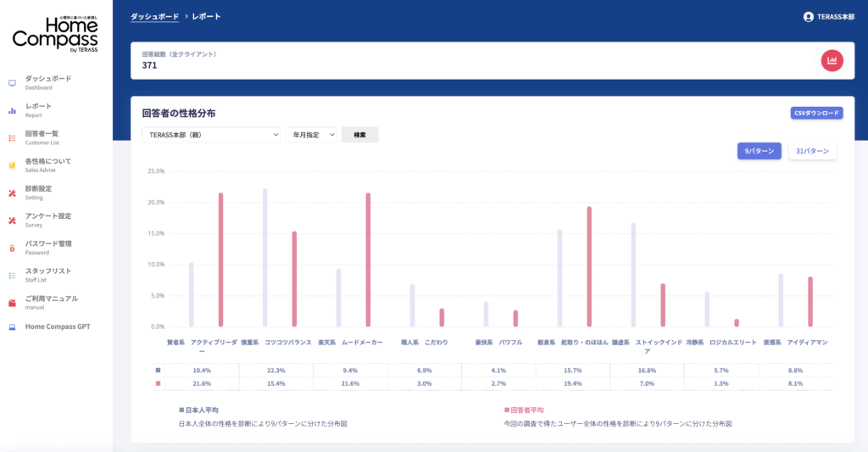868x452 pixels.
Task: Click the TERASS本部 user avatar icon
Action: 808,17
